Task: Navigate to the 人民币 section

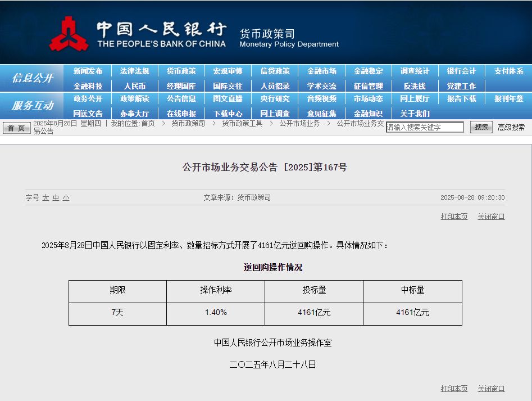Action: (134, 86)
